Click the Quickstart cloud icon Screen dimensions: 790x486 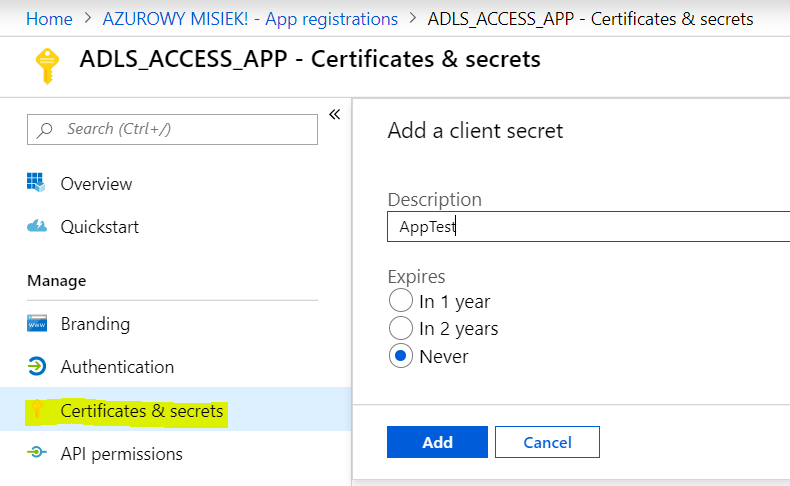37,227
